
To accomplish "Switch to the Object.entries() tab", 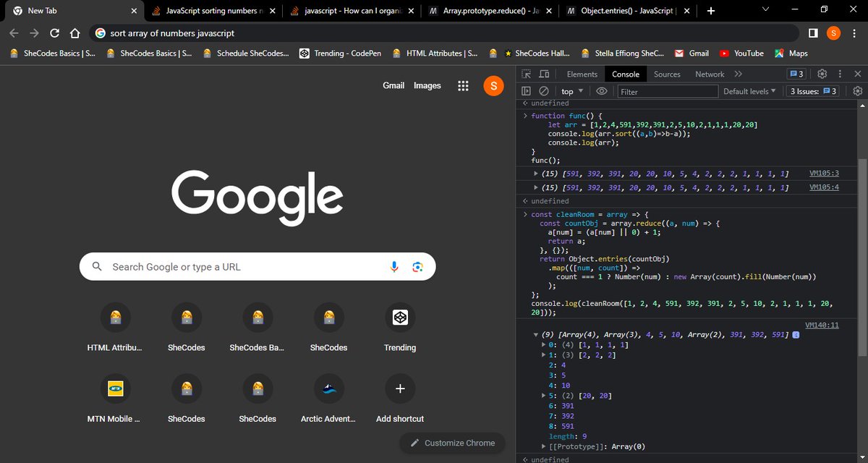I will pos(627,11).
